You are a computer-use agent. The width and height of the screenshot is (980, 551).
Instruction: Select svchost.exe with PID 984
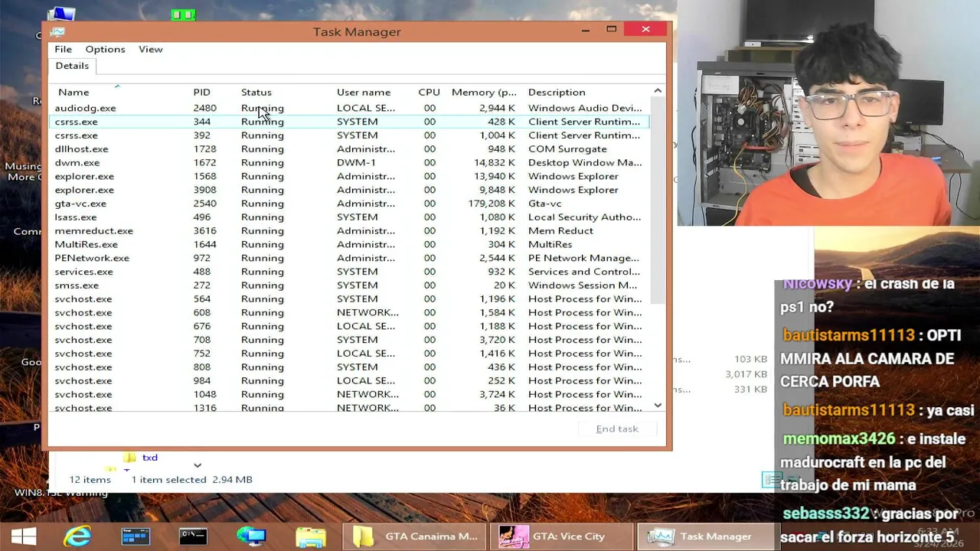[350, 381]
